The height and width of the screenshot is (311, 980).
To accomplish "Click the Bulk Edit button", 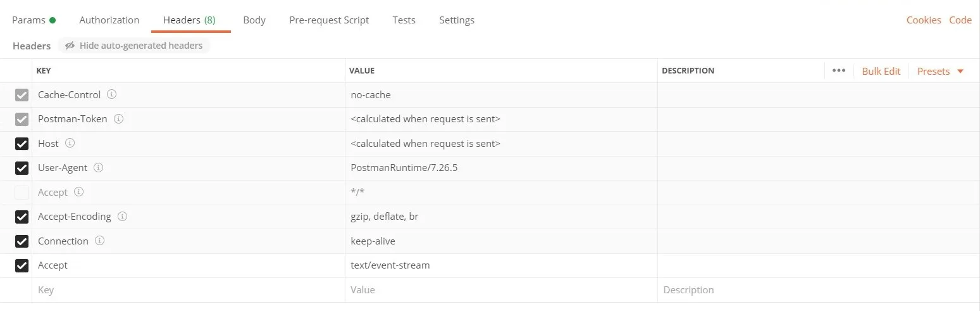I will pos(881,71).
